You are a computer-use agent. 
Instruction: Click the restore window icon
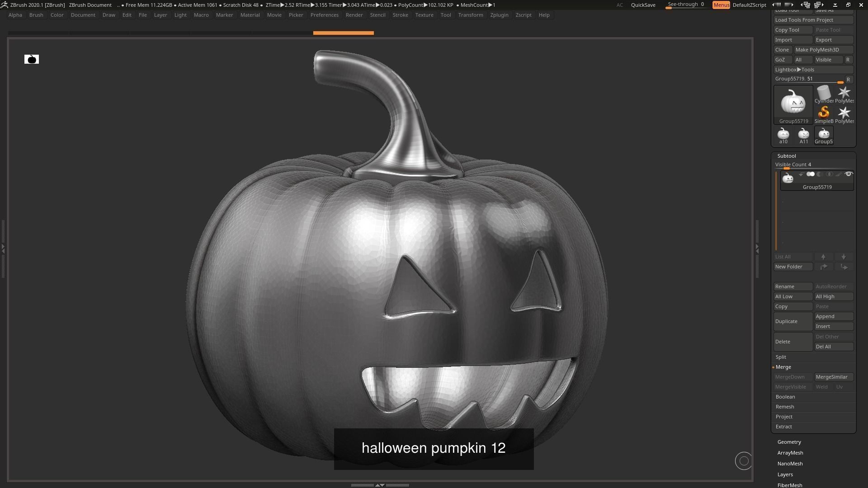(848, 5)
